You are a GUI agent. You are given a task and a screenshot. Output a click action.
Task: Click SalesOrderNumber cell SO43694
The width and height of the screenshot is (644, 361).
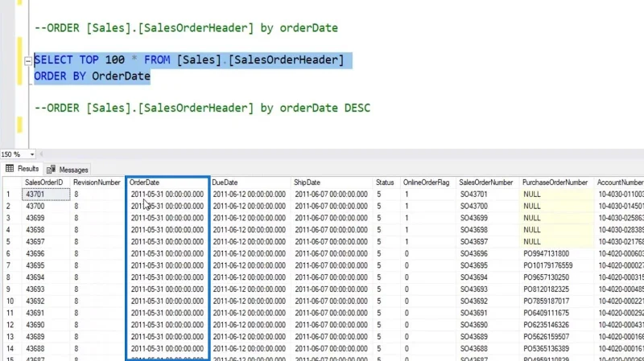pos(488,277)
